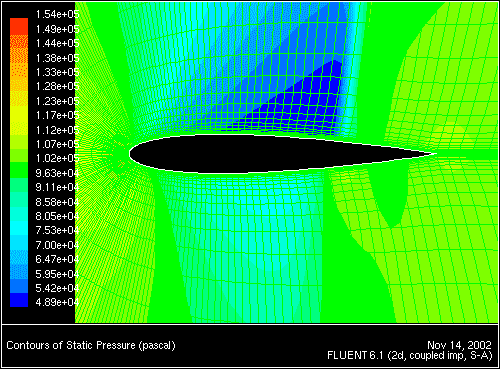The width and height of the screenshot is (500, 369).
Task: Click the 9.11e+04 legend label
Action: pos(57,187)
